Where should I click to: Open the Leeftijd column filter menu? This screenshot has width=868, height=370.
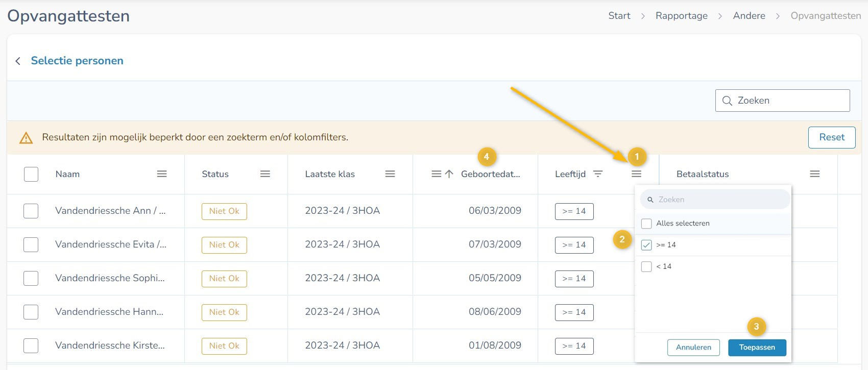click(636, 174)
